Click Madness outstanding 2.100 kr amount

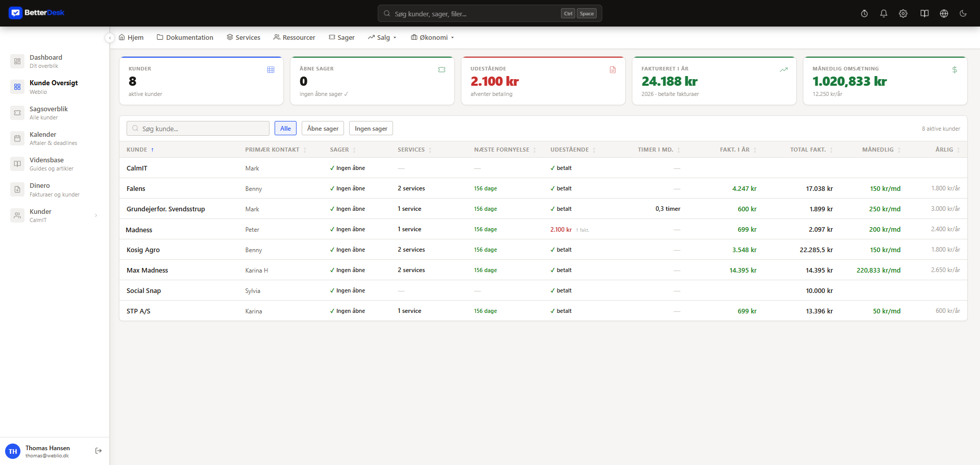(x=561, y=230)
